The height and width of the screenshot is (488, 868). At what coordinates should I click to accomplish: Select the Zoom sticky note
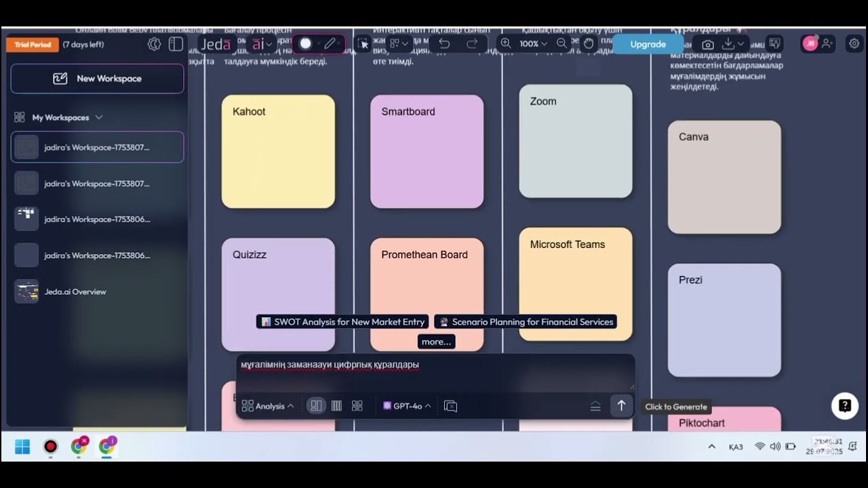click(x=576, y=141)
